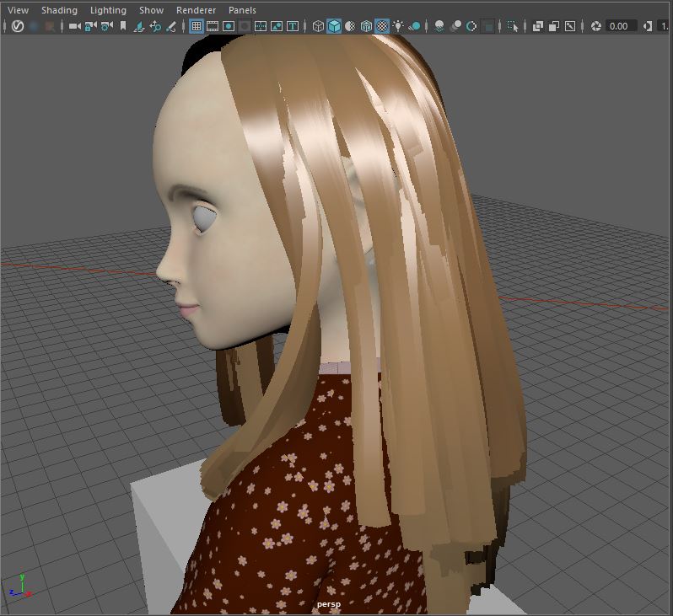The height and width of the screenshot is (616, 673).
Task: Open camera bookmarks from the toolbar
Action: coord(123,26)
